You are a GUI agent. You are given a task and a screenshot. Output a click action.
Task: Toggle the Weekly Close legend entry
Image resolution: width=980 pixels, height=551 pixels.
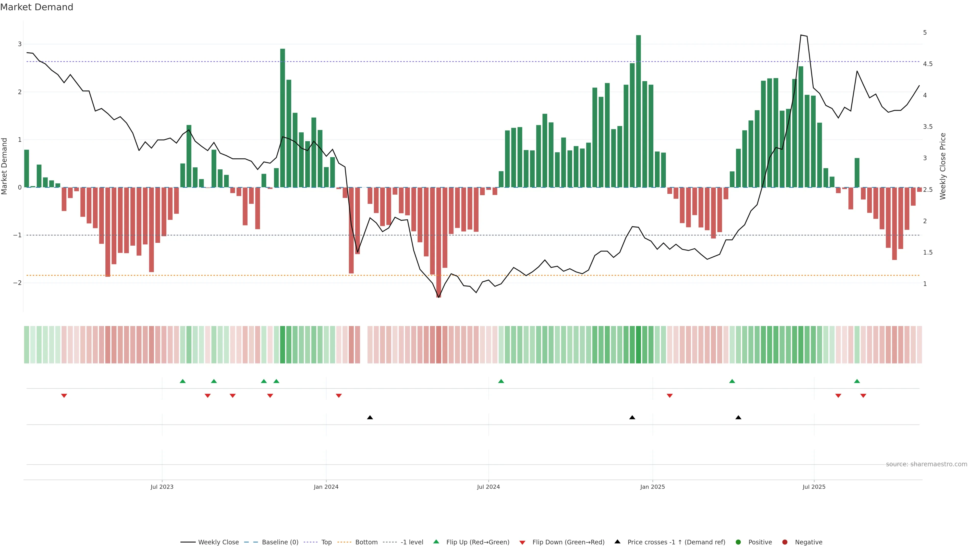click(x=218, y=542)
